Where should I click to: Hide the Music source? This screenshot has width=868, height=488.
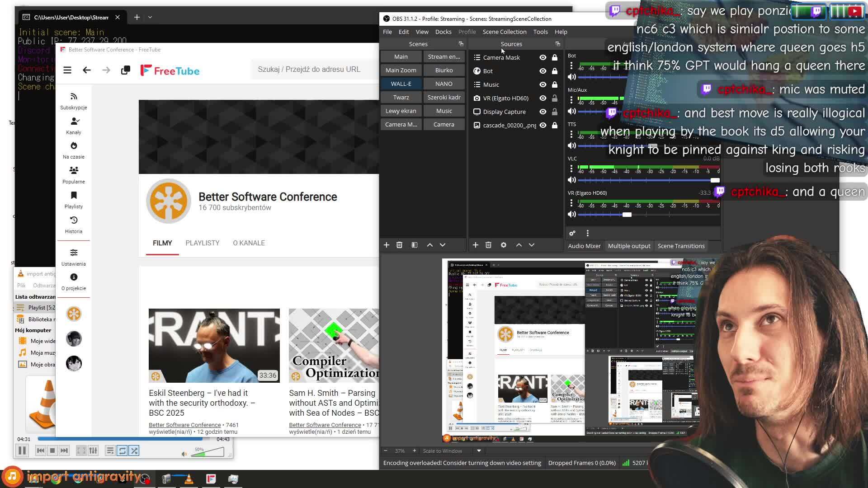click(x=543, y=84)
